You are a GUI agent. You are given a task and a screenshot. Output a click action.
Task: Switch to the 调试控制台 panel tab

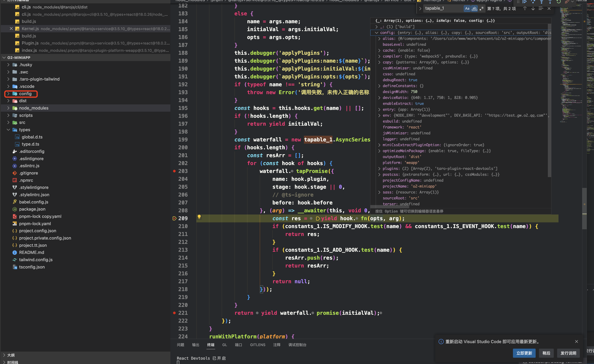tap(297, 345)
